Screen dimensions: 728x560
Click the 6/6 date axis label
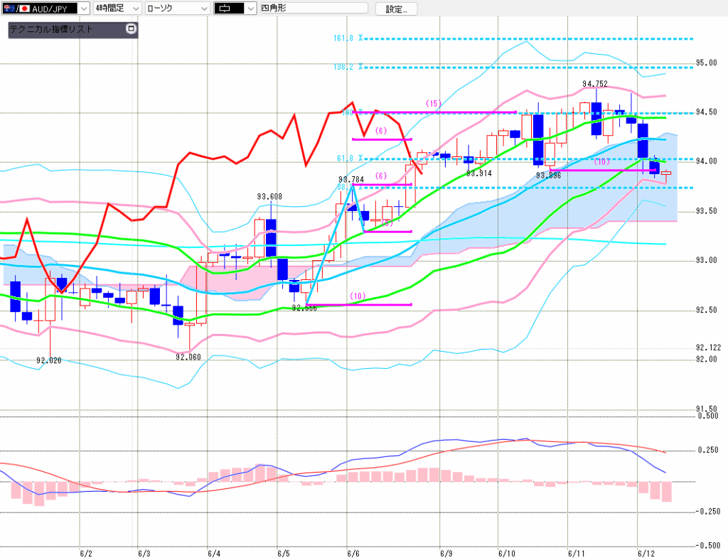(x=353, y=554)
